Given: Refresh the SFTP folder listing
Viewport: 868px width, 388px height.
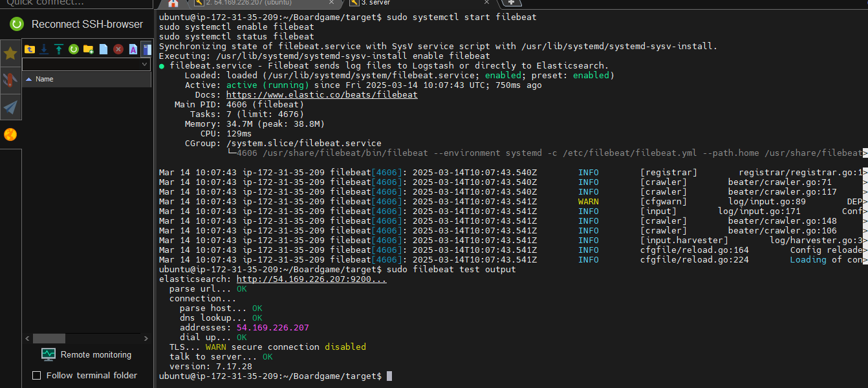Looking at the screenshot, I should click(x=74, y=49).
